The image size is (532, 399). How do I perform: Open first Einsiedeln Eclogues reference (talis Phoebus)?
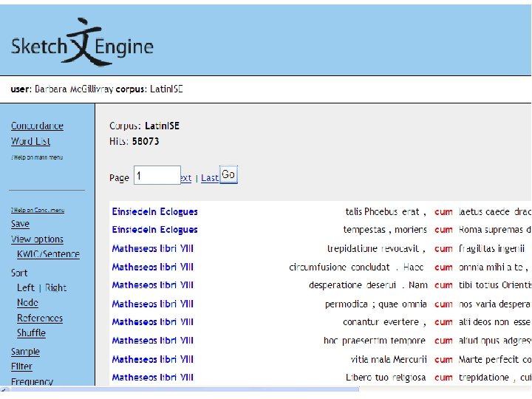point(154,212)
